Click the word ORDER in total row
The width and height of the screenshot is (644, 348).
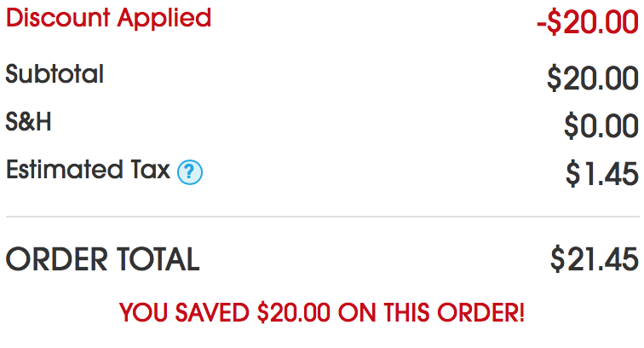click(x=57, y=259)
